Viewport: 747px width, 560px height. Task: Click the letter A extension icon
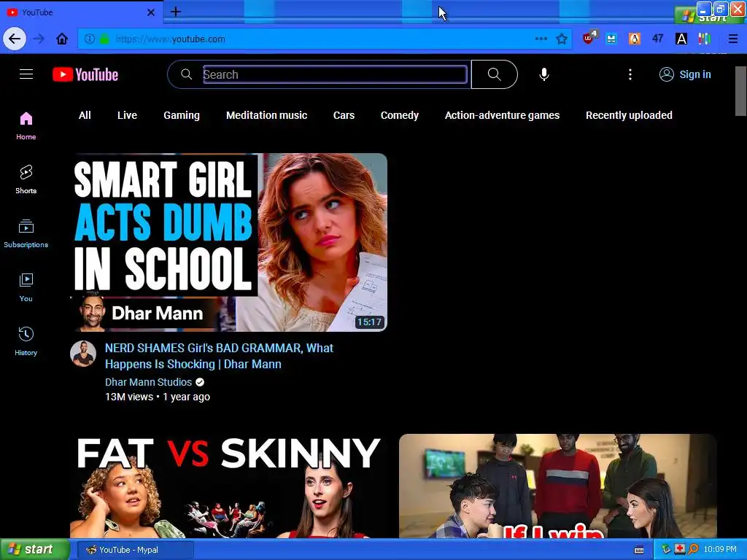click(681, 39)
